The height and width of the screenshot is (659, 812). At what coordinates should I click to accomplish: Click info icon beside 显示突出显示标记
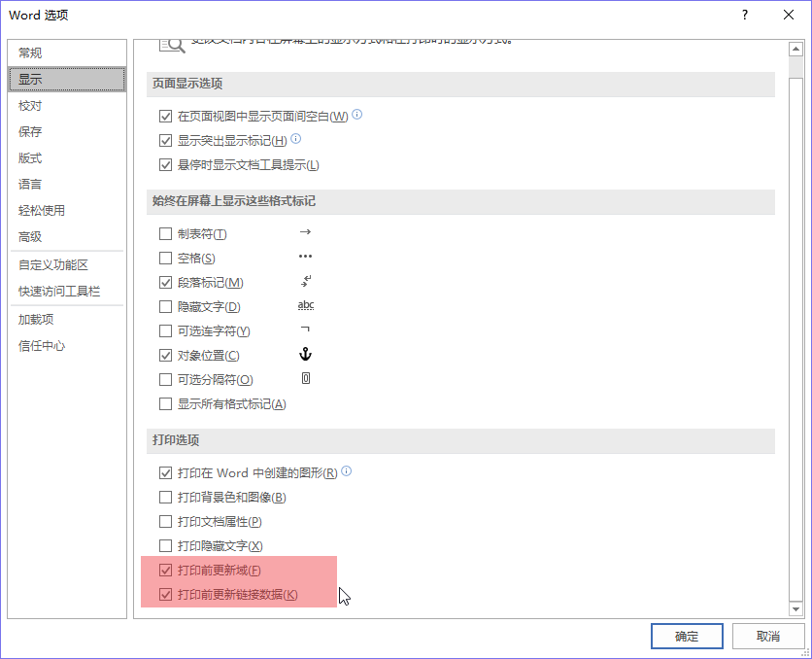point(295,138)
